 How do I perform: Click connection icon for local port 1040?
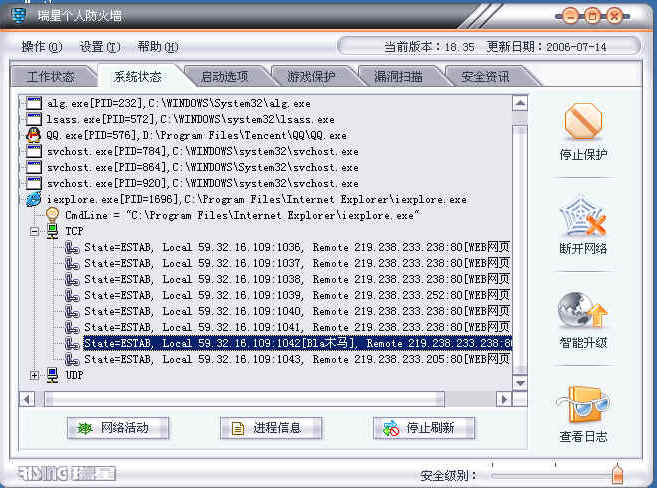point(72,311)
